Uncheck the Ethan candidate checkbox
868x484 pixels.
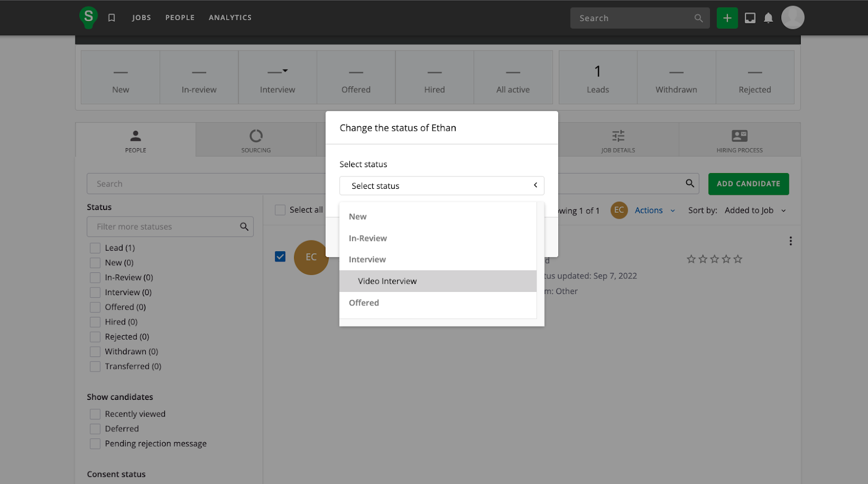click(280, 257)
